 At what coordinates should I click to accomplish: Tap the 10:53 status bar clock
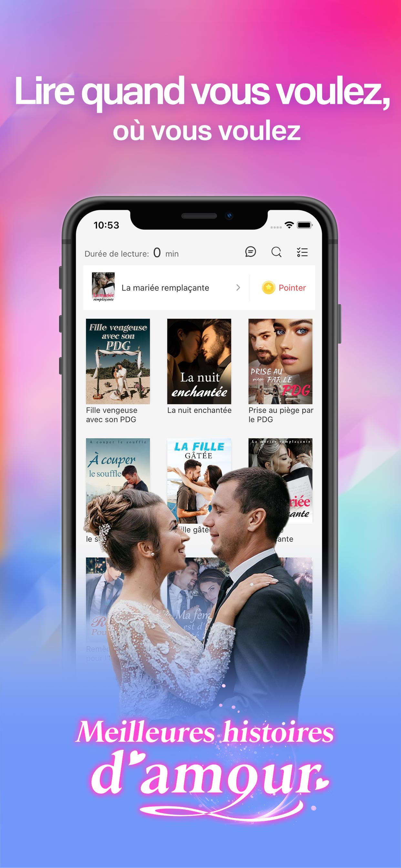(106, 225)
